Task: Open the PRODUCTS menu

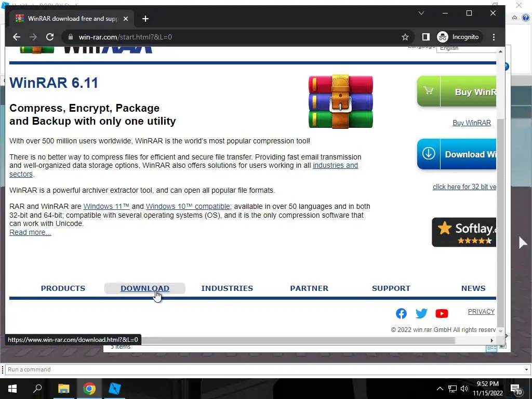Action: (63, 288)
